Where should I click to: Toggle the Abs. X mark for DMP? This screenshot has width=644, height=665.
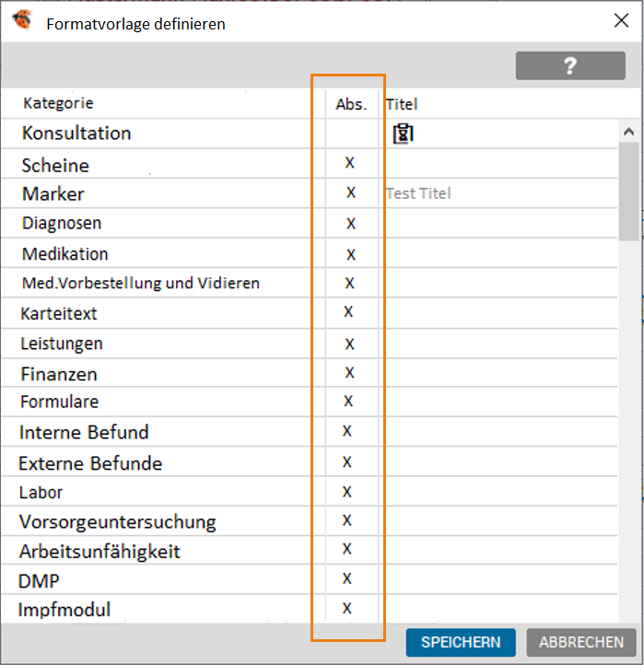coord(347,578)
